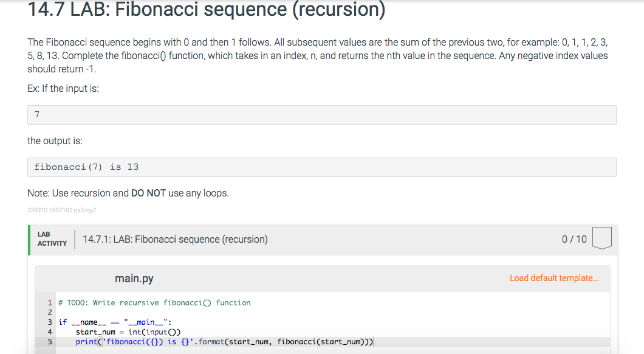Click the example input box showing 7
The height and width of the screenshot is (354, 644).
point(321,114)
